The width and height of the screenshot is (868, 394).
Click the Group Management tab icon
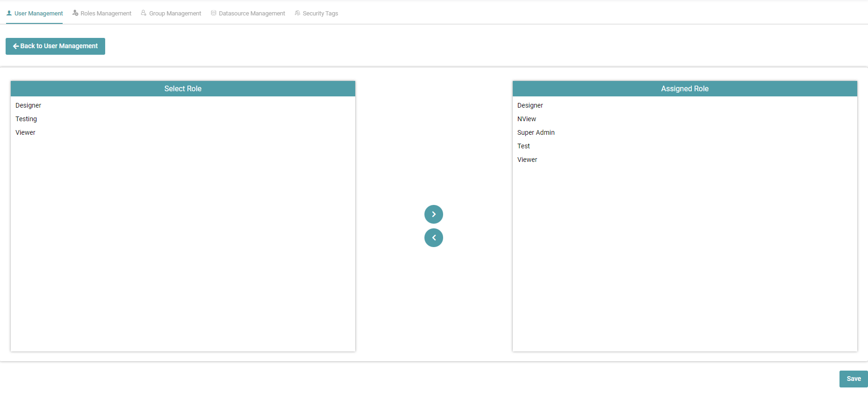coord(143,13)
